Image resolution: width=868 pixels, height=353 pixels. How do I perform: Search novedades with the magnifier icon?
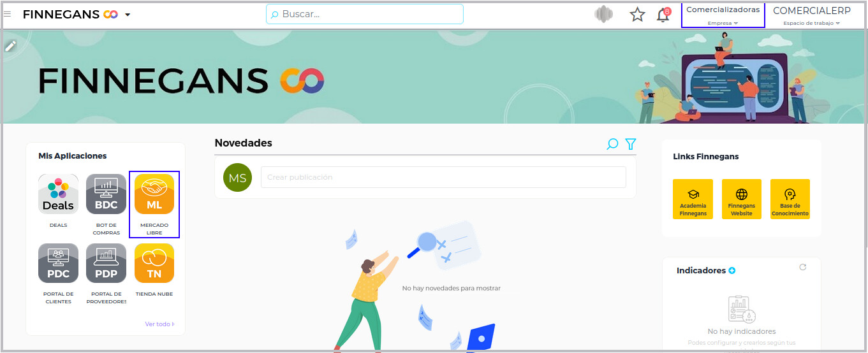(x=612, y=144)
